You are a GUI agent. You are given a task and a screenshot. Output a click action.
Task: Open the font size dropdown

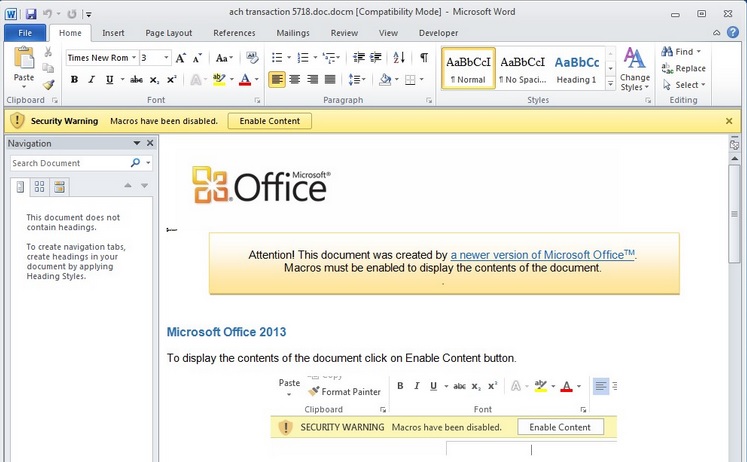point(166,58)
